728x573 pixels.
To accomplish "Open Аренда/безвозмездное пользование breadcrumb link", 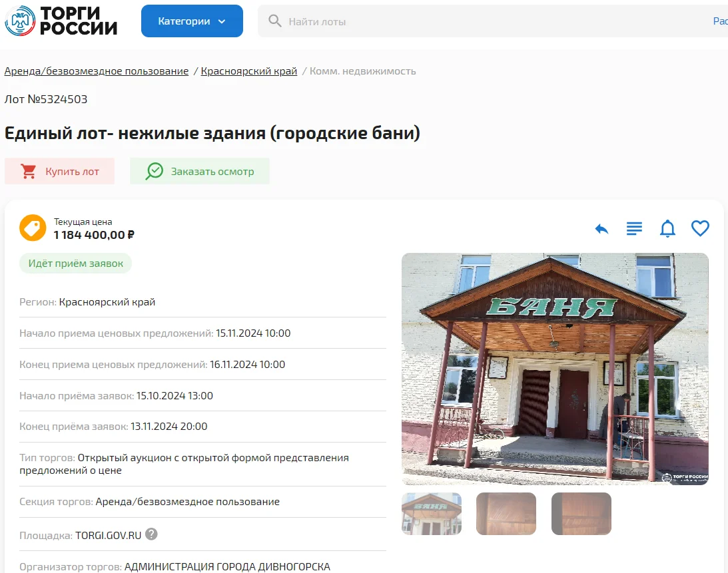I will [97, 71].
